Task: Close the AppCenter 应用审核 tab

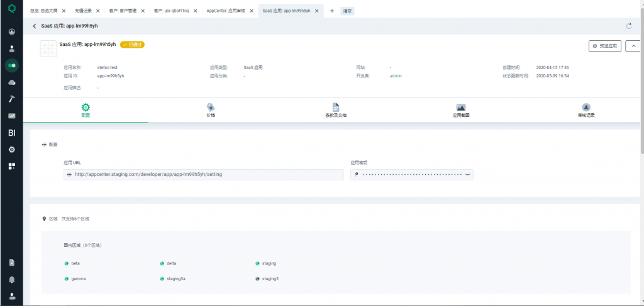Action: coord(252,11)
